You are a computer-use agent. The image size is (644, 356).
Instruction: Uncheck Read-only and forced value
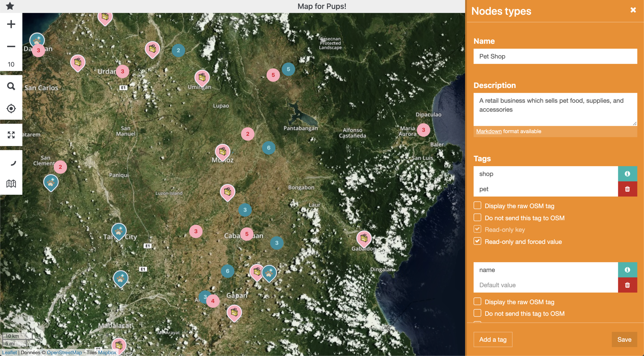coord(477,241)
